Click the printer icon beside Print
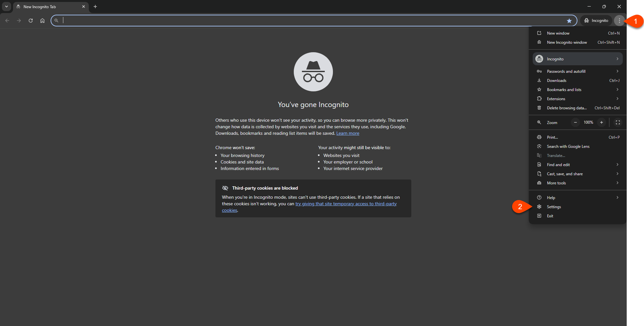 point(539,137)
